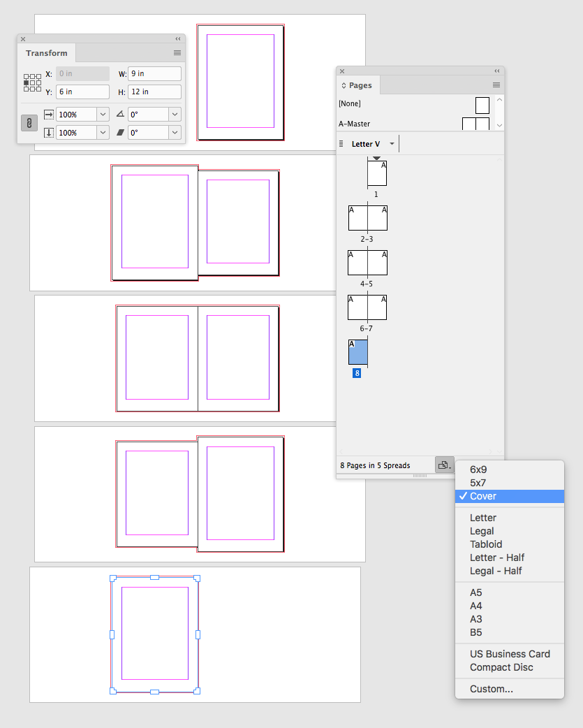Collapse the Transform panel to icons

coord(178,38)
